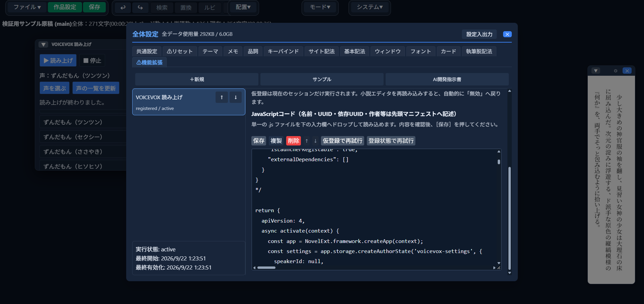Select voice ずんだもん（ツンツン）in list
Viewport: 644px width, 304px height.
click(83, 122)
